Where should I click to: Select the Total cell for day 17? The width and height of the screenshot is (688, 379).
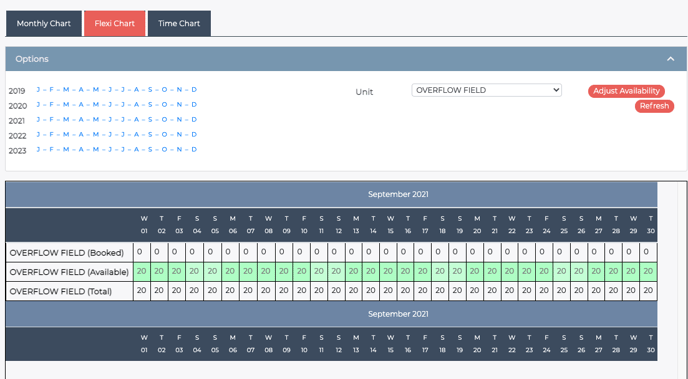point(423,291)
